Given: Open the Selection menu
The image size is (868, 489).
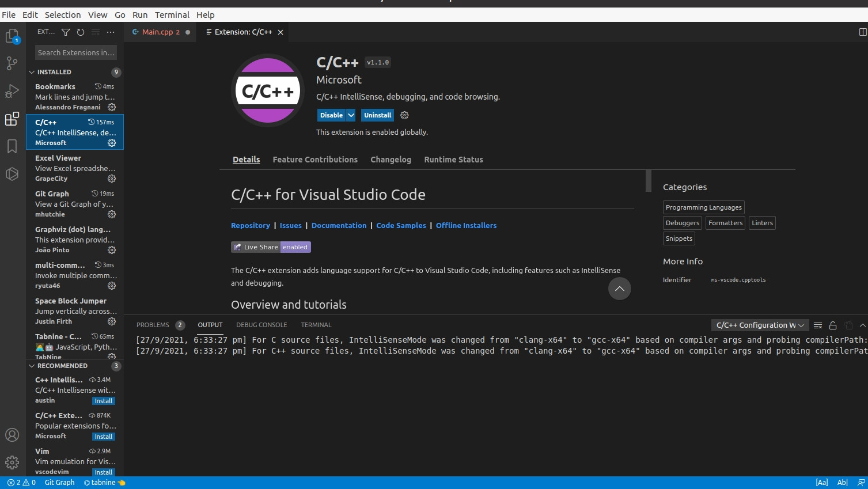Looking at the screenshot, I should click(x=63, y=15).
